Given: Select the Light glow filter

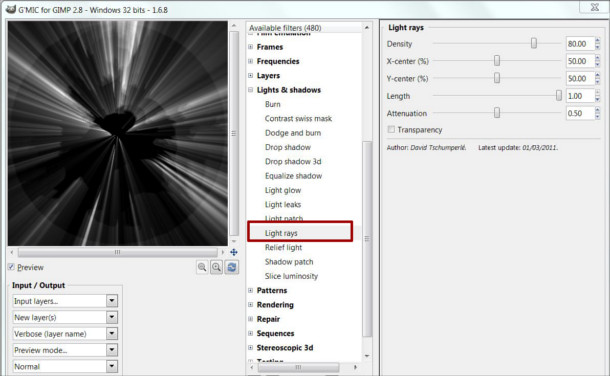Looking at the screenshot, I should click(x=283, y=190).
